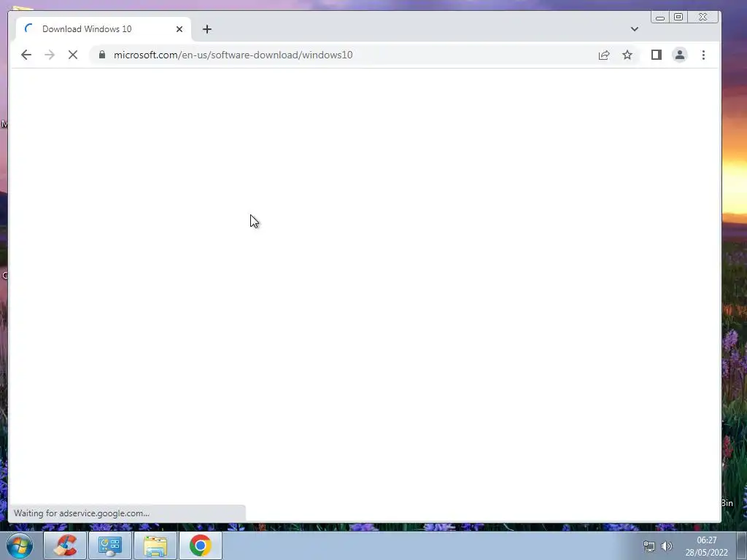Share this page icon
Viewport: 747px width, 560px height.
tap(604, 55)
